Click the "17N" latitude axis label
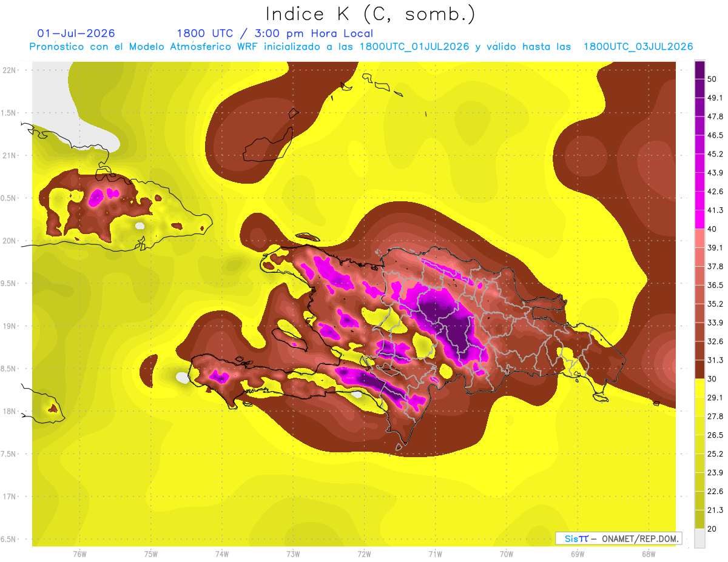This screenshot has width=728, height=562. (x=9, y=497)
